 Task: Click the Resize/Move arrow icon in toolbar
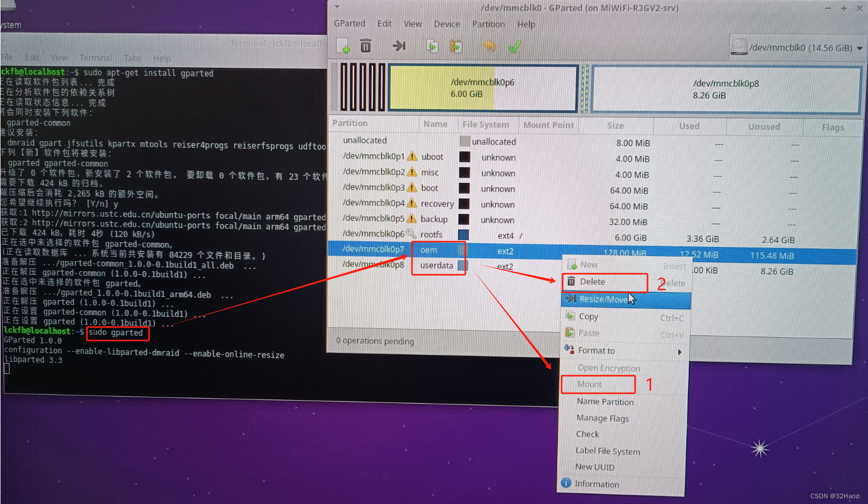[399, 46]
